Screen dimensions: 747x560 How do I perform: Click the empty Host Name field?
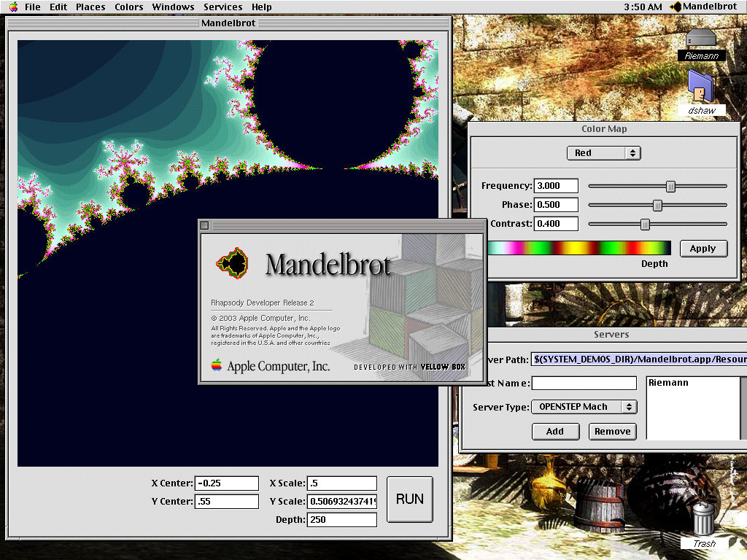[584, 383]
